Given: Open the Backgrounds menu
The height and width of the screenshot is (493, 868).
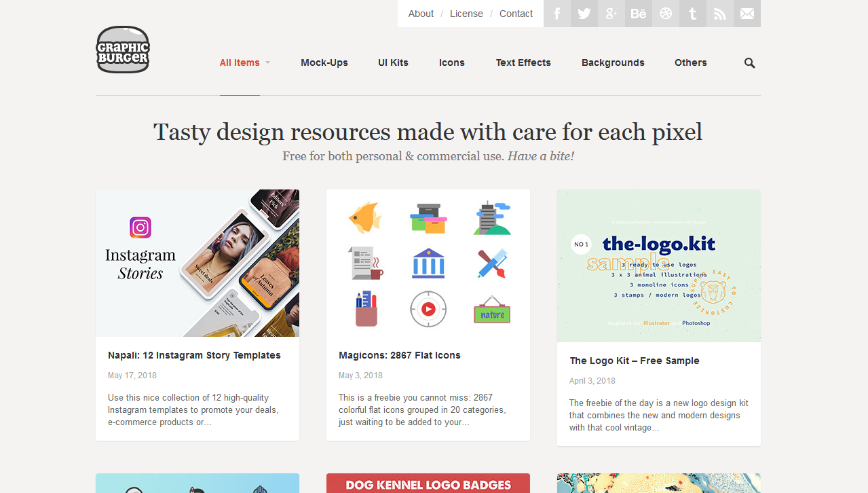Looking at the screenshot, I should click(x=613, y=62).
